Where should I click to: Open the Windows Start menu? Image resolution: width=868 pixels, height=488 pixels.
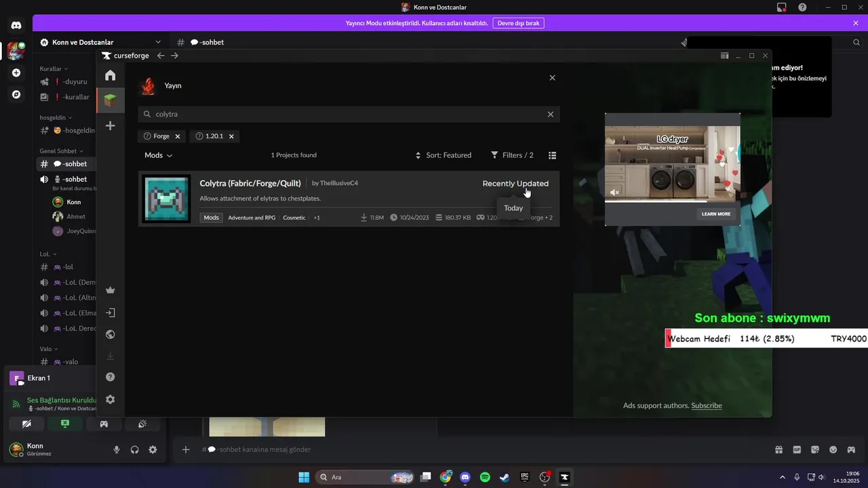(304, 477)
